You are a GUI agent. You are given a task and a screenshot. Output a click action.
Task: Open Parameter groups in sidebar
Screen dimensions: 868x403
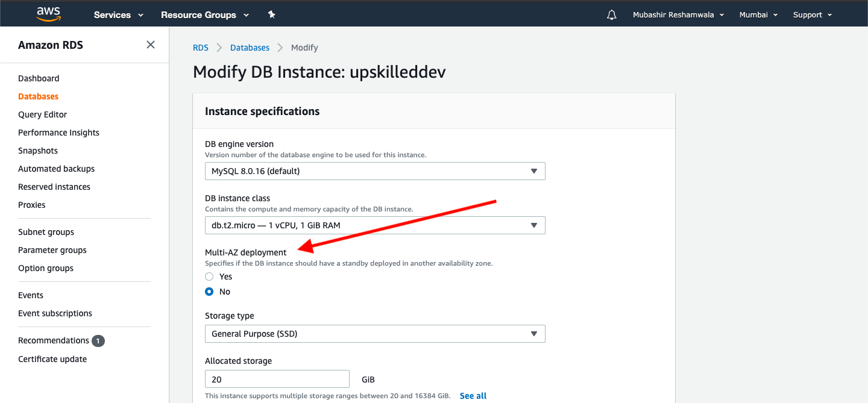(x=52, y=250)
